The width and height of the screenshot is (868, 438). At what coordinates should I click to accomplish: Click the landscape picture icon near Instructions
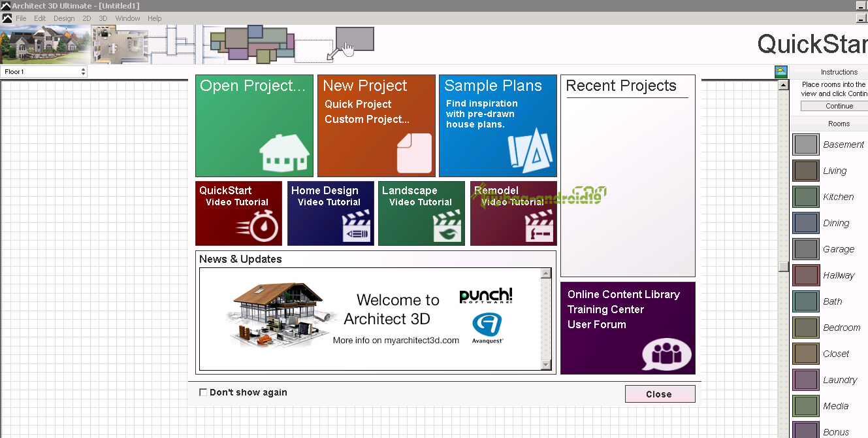(781, 72)
